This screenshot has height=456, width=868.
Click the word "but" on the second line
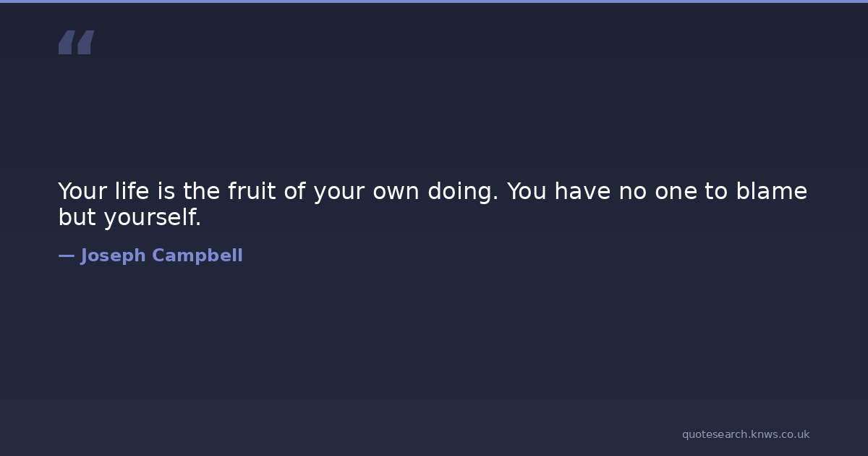point(77,217)
